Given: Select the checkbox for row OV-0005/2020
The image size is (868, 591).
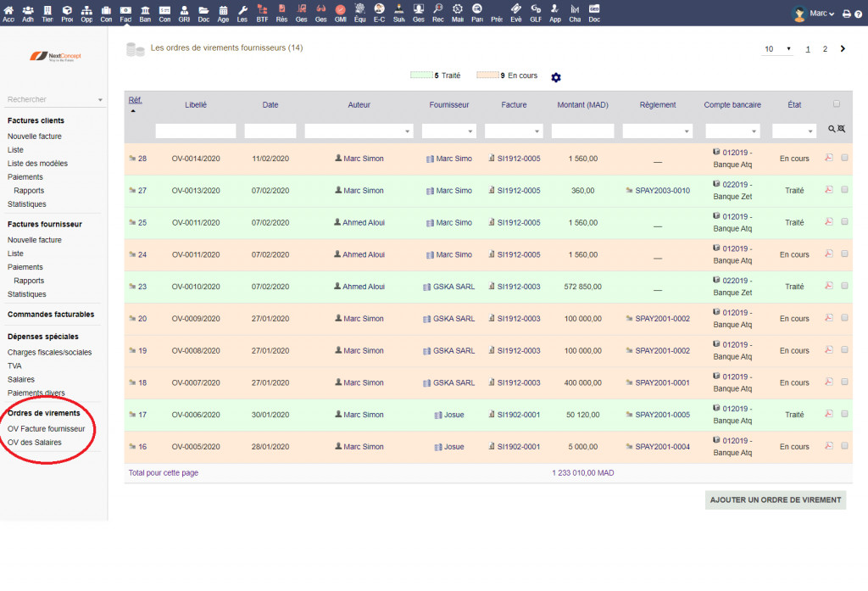Looking at the screenshot, I should click(x=844, y=446).
